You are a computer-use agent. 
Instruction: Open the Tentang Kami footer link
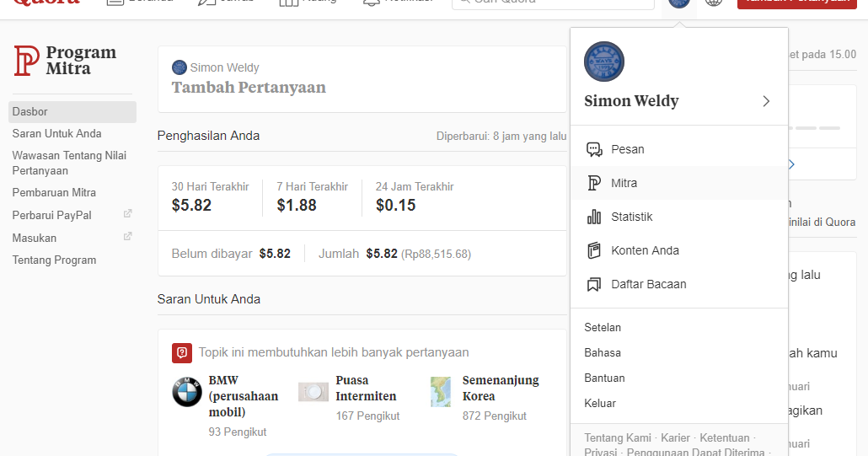618,437
